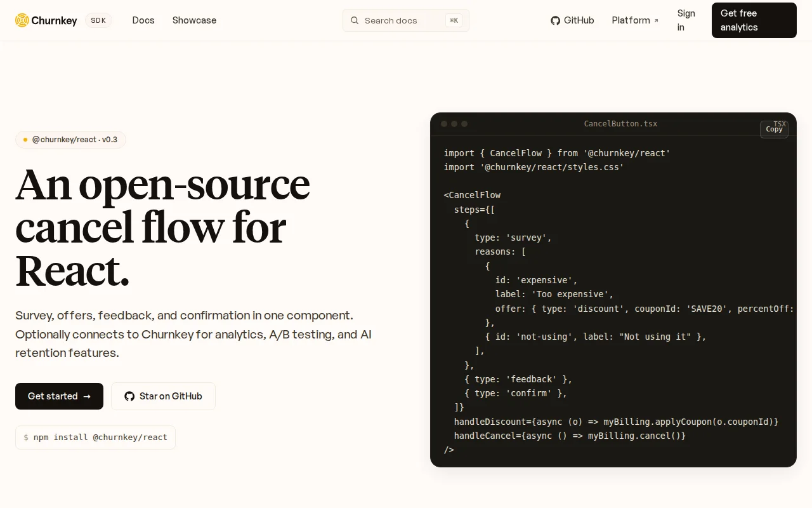
Task: Click the type: 'feedback' code line
Action: (x=518, y=379)
